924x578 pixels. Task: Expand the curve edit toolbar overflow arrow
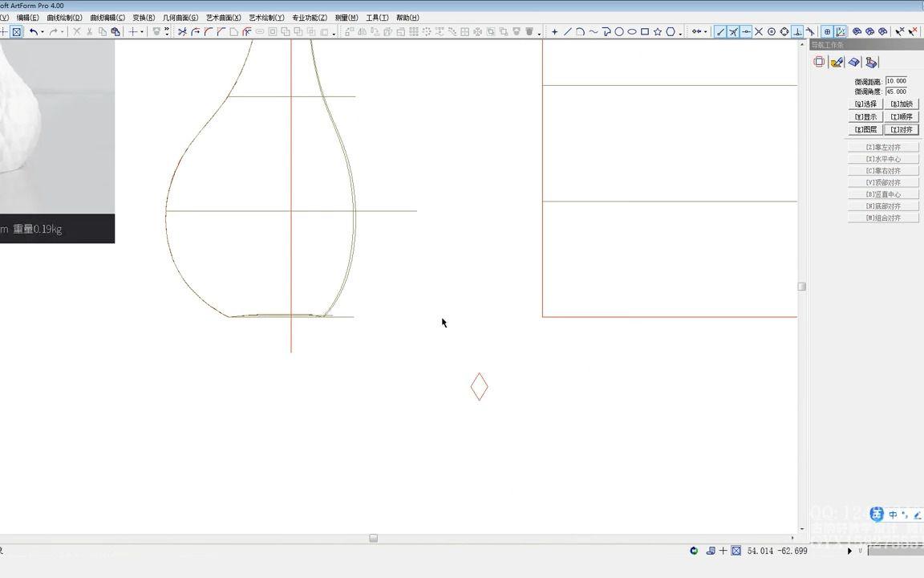(x=334, y=33)
